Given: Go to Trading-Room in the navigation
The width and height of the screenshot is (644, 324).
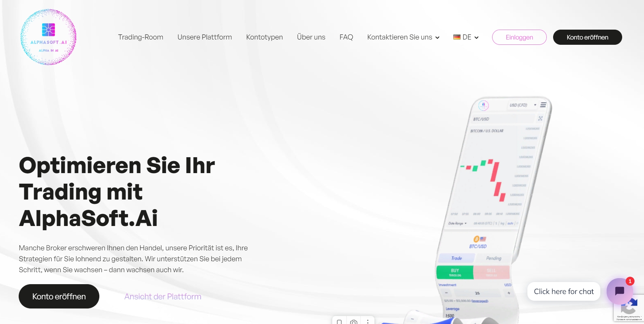Looking at the screenshot, I should click(x=141, y=37).
